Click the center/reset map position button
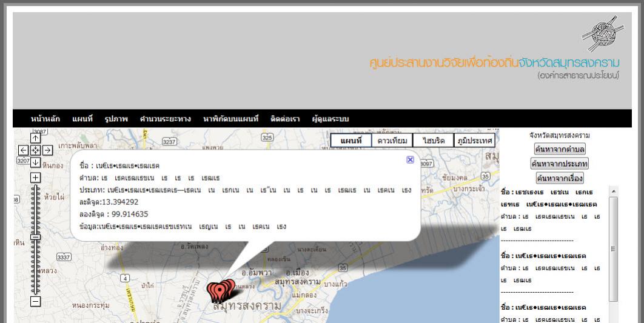Viewport: 644px width, 323px height. [35, 150]
